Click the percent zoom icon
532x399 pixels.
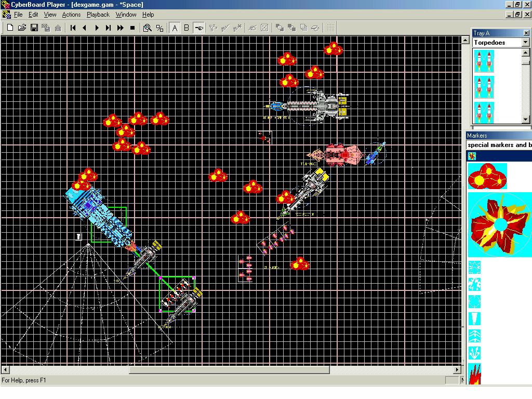(x=159, y=28)
